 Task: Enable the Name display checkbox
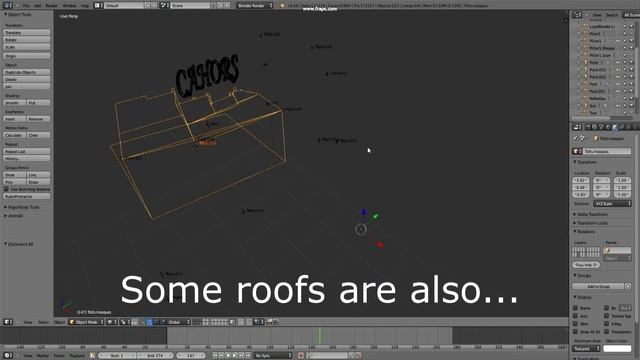pyautogui.click(x=576, y=308)
